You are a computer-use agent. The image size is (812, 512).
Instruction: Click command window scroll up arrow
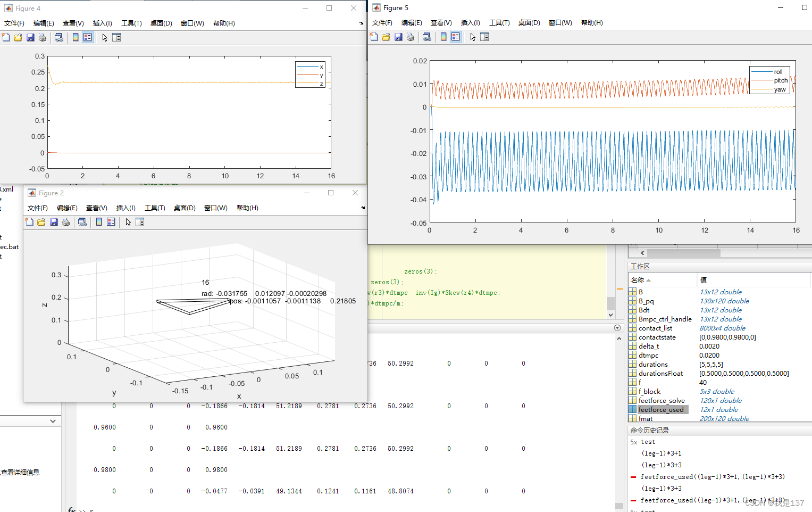pos(619,338)
